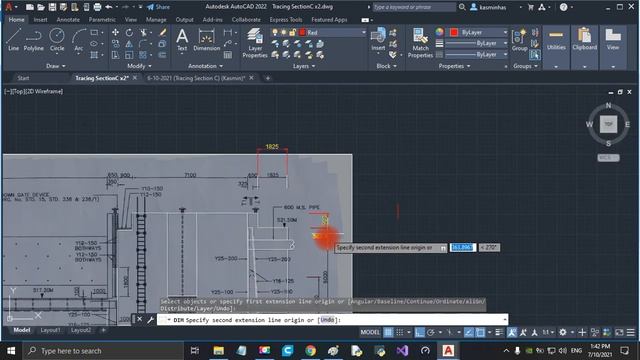Expand the Properties panel
The width and height of the screenshot is (640, 360).
pos(454,66)
